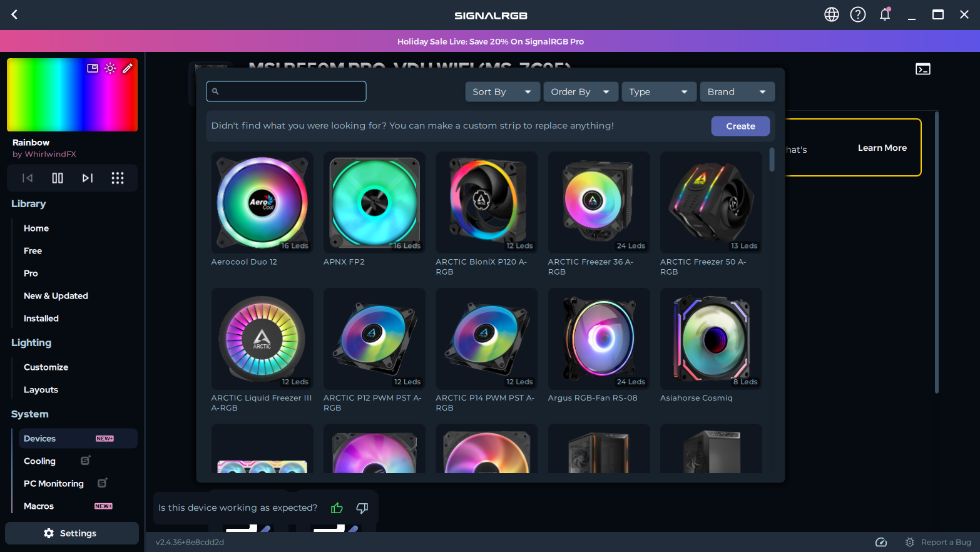Click the Library section heading
This screenshot has width=980, height=552.
pyautogui.click(x=28, y=204)
